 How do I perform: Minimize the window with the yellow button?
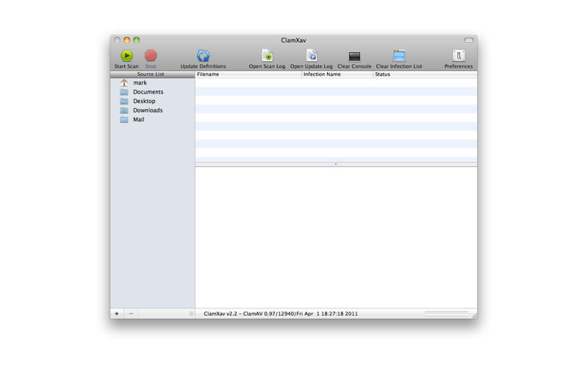click(126, 40)
